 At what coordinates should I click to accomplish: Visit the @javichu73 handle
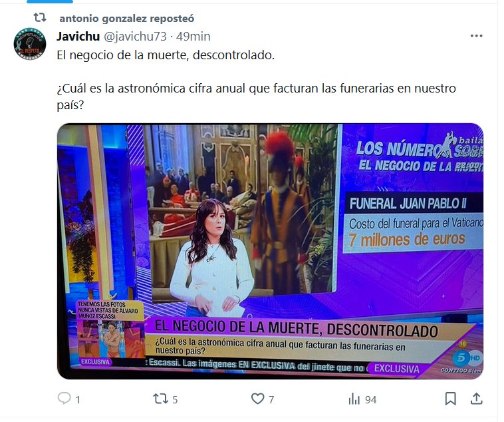tap(135, 37)
